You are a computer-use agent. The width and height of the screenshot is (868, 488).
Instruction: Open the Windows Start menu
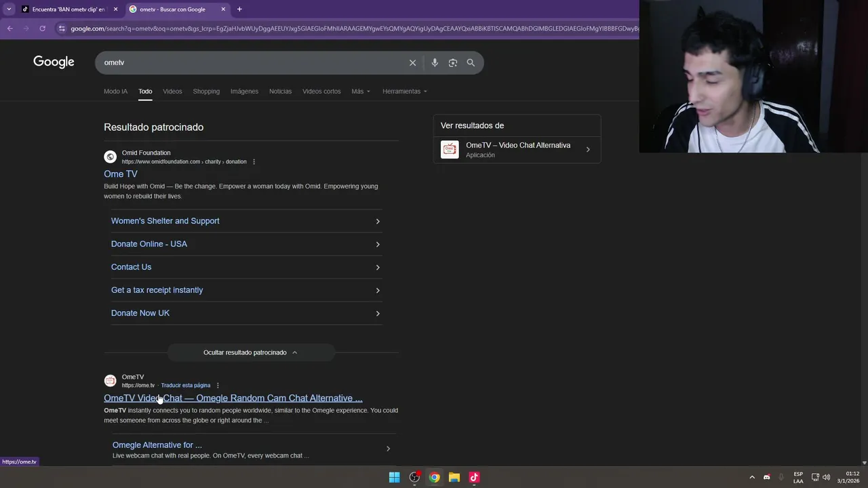coord(394,477)
